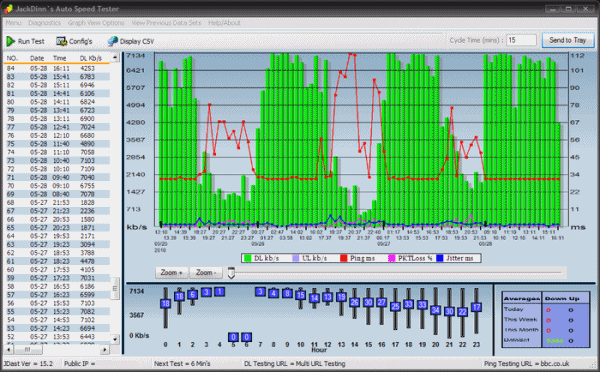Click the Cycle Time minutes input field
The height and width of the screenshot is (372, 600).
pos(521,40)
